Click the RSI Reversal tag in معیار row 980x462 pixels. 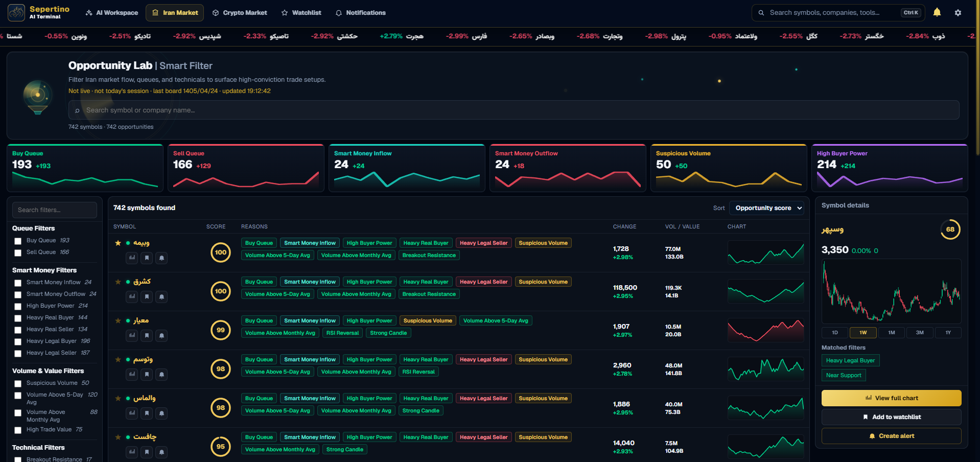point(342,333)
